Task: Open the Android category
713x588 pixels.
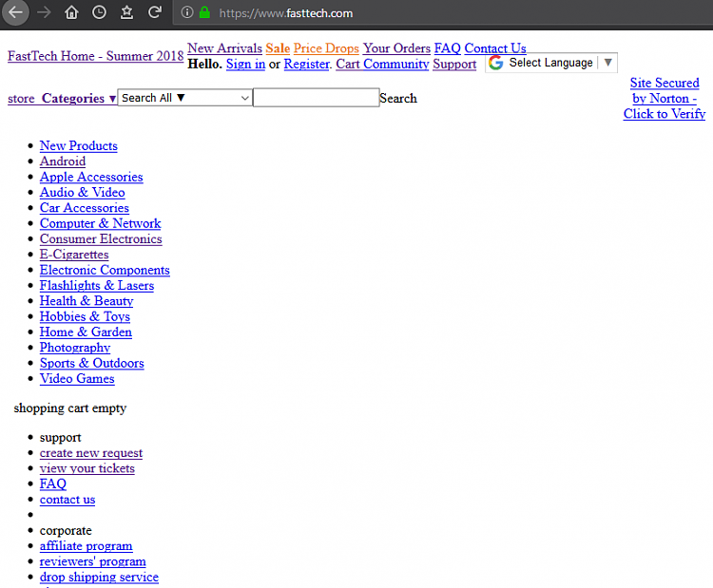Action: coord(63,161)
